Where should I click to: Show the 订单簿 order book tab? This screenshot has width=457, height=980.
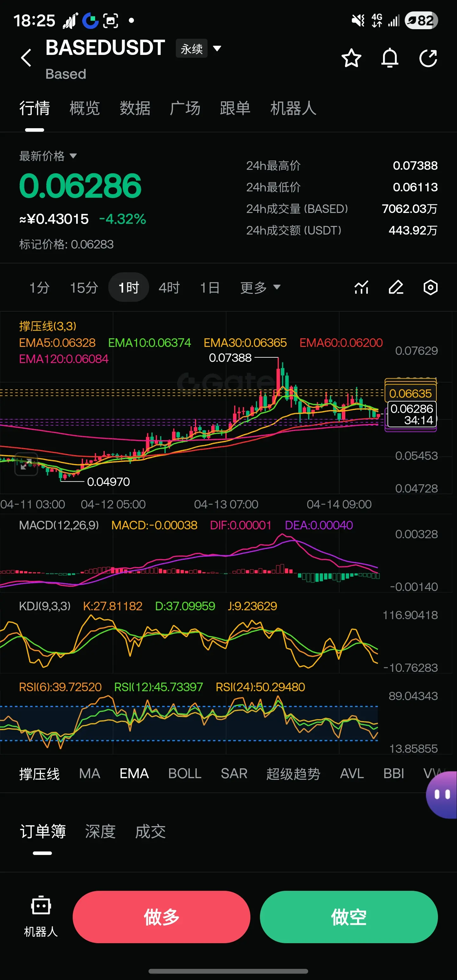pos(43,831)
